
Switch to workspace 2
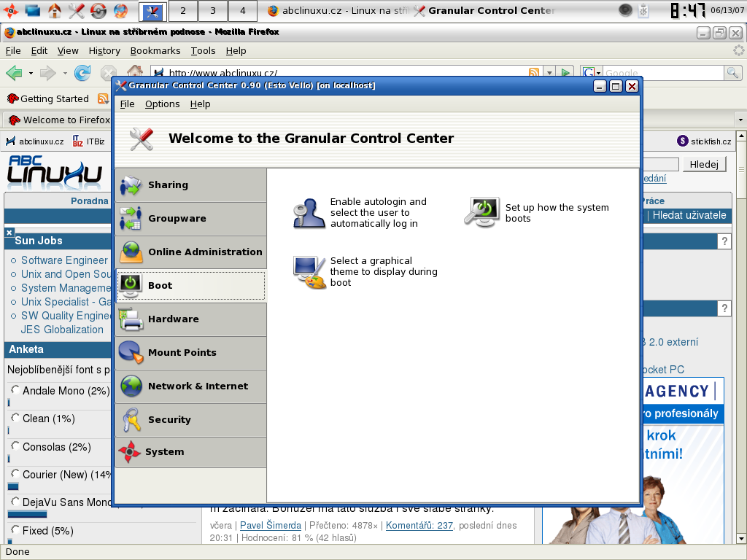coord(183,10)
